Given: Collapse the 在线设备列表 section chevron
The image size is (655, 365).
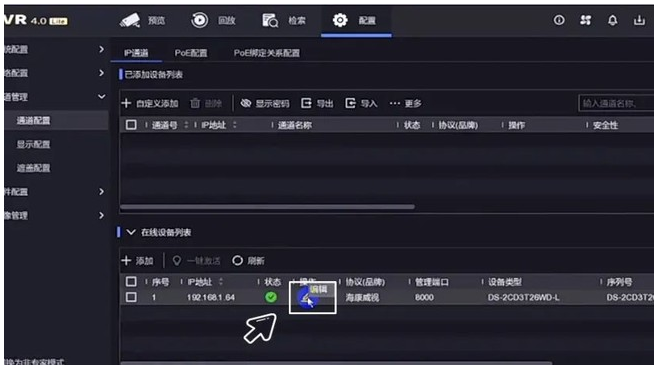Looking at the screenshot, I should (x=131, y=232).
